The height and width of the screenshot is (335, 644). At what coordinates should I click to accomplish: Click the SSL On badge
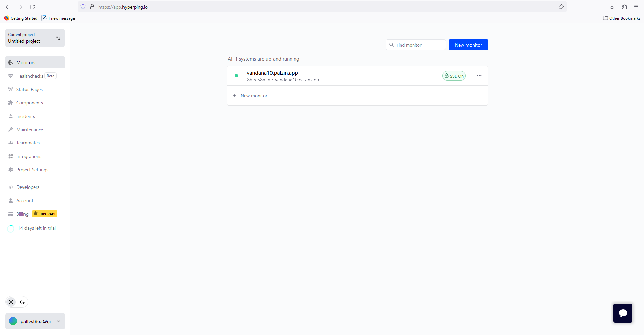[x=454, y=76]
